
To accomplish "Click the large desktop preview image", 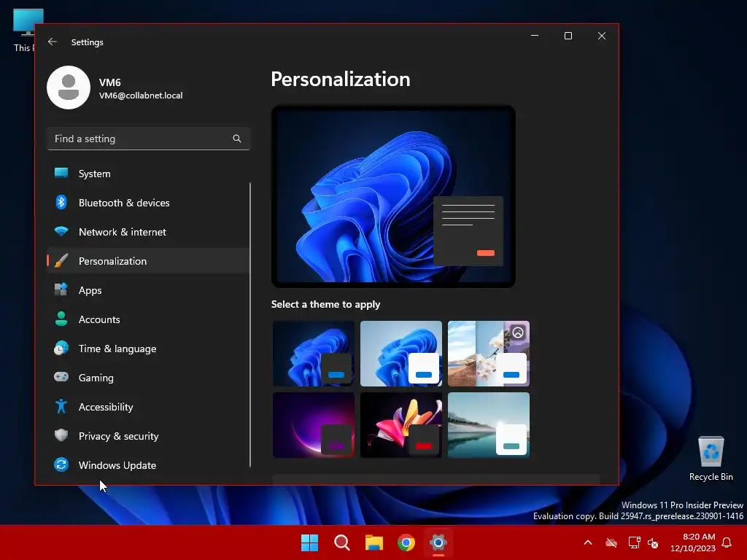I will tap(393, 196).
